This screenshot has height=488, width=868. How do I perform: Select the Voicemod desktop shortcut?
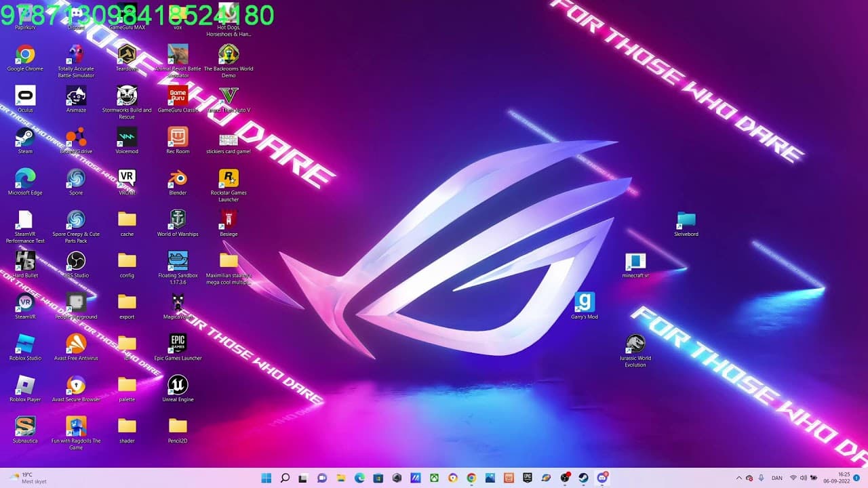pyautogui.click(x=127, y=141)
